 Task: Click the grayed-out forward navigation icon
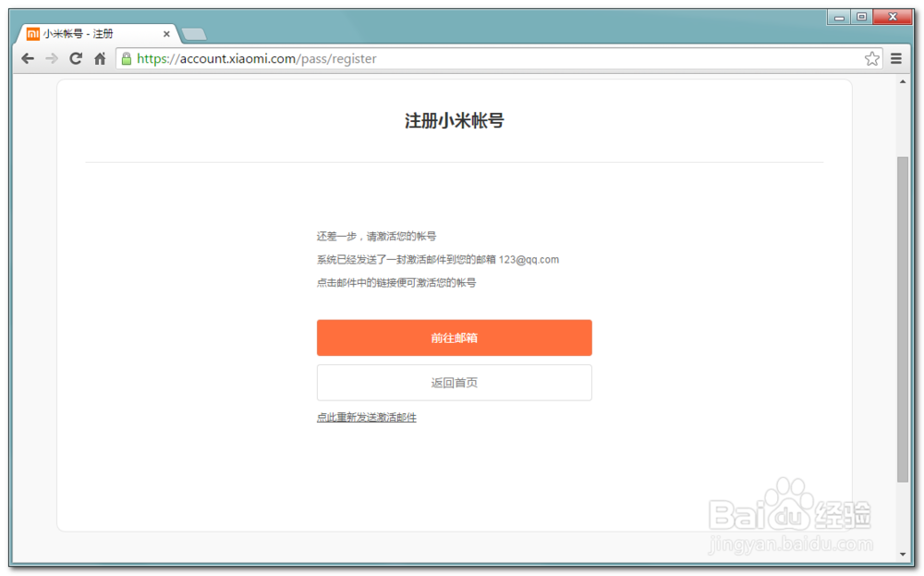(52, 57)
